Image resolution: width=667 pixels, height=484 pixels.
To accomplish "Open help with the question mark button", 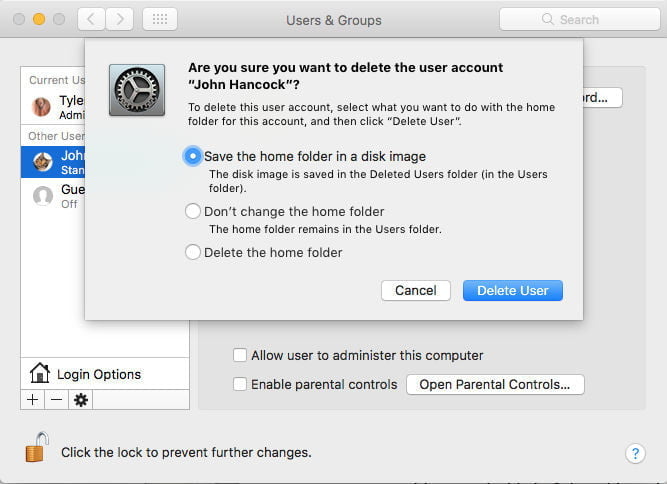I will point(635,453).
